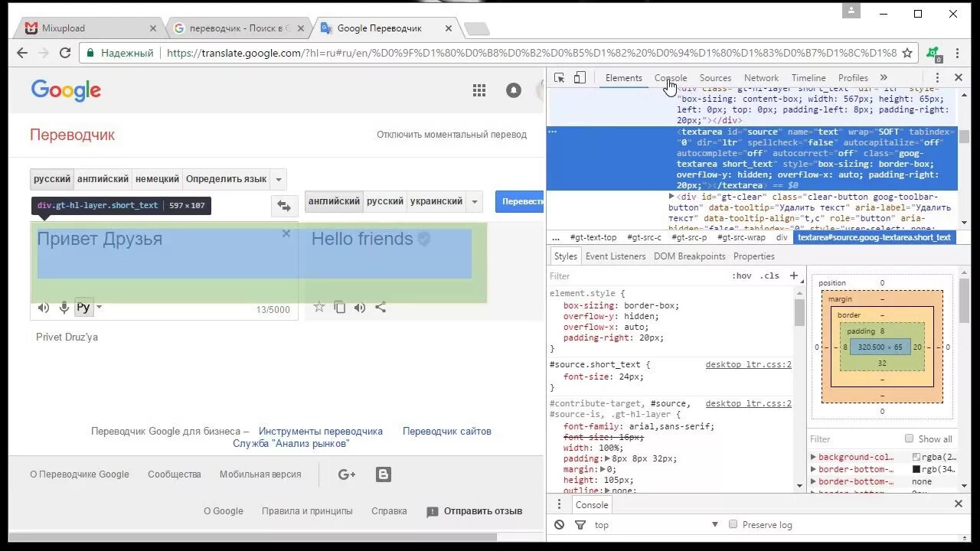The height and width of the screenshot is (551, 980).
Task: Expand the background-color computed property
Action: (814, 457)
